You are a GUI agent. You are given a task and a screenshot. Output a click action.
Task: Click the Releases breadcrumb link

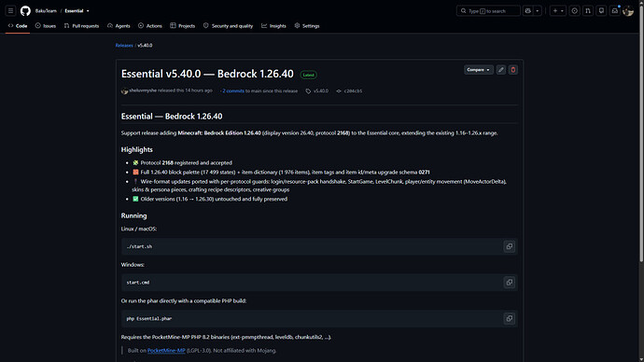pyautogui.click(x=124, y=45)
